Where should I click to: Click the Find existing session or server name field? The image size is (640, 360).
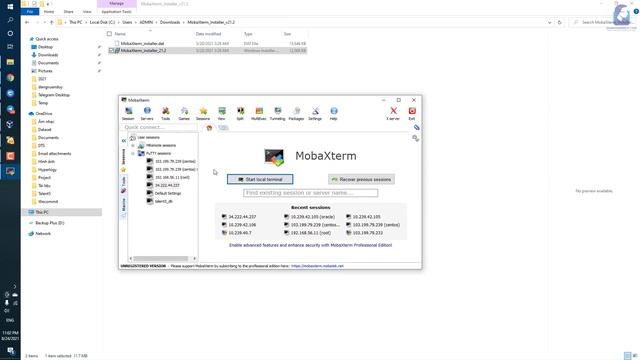pos(311,193)
